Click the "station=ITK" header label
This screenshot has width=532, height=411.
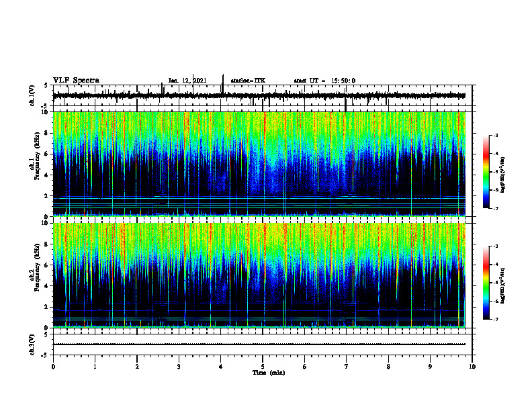[x=248, y=81]
